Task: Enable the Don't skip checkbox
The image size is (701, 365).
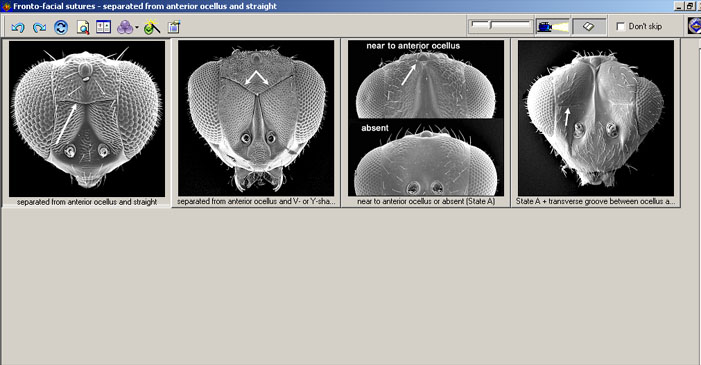Action: pos(621,26)
